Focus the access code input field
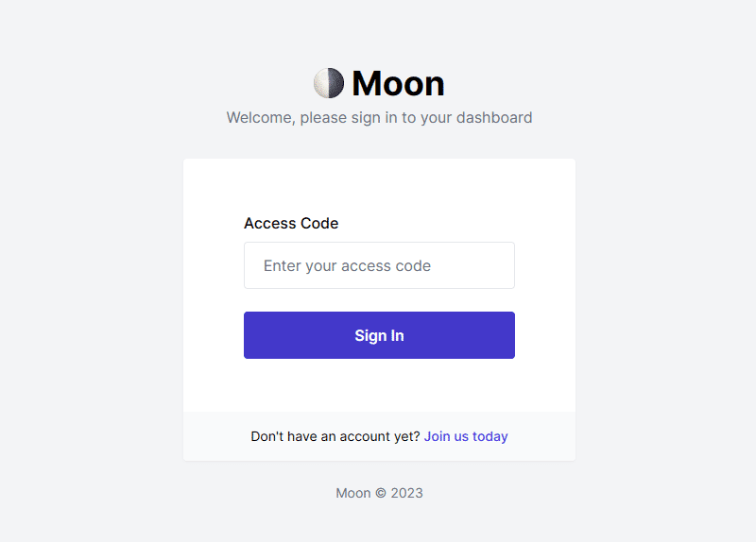Screen dimensions: 756x542 tap(379, 265)
